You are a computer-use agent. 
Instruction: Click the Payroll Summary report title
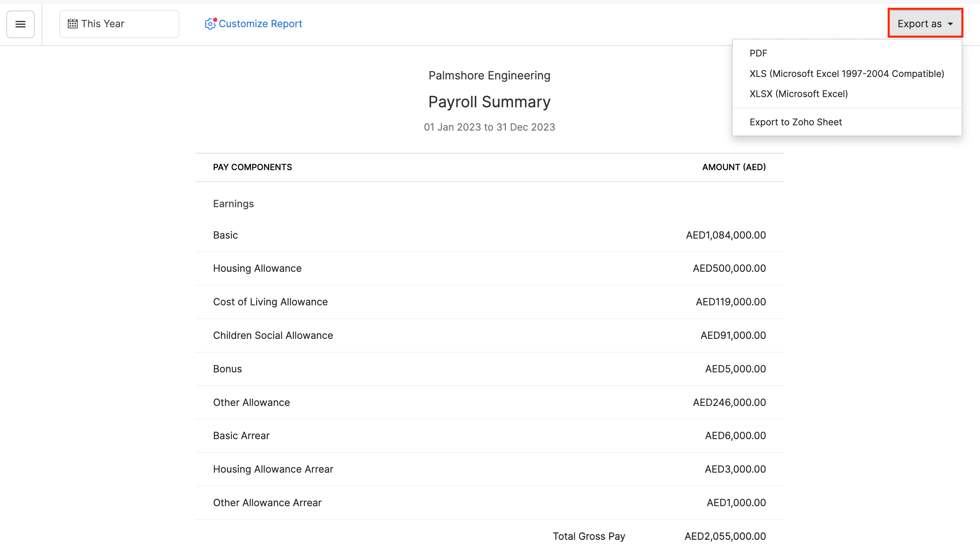coord(489,102)
